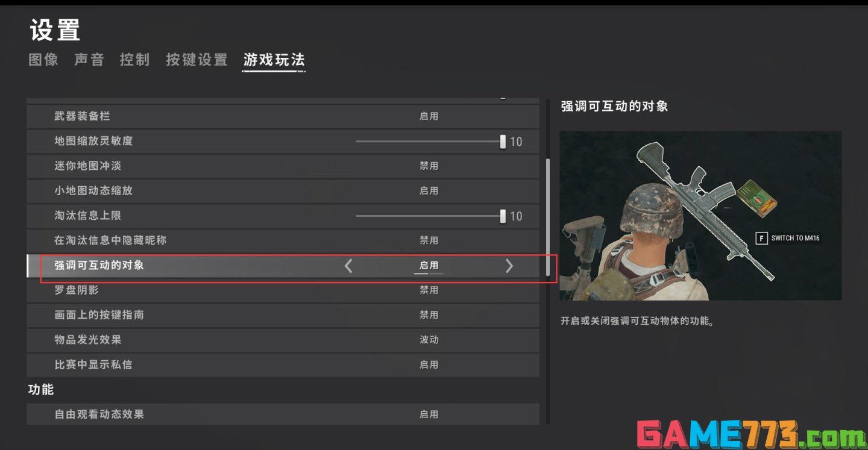Select the 地图缩放灵敏度 row label
Viewport: 868px width, 450px height.
click(93, 141)
